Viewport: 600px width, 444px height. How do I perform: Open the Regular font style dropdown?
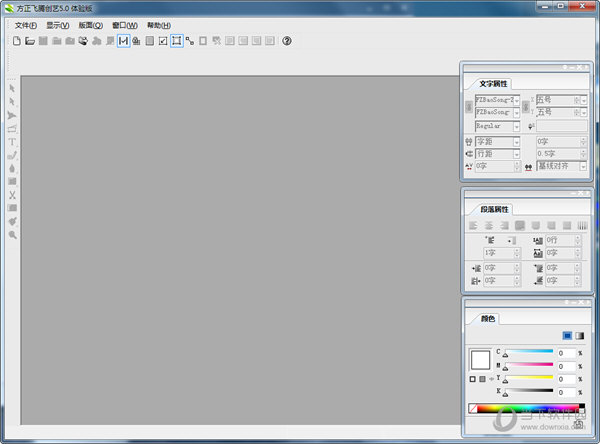517,127
